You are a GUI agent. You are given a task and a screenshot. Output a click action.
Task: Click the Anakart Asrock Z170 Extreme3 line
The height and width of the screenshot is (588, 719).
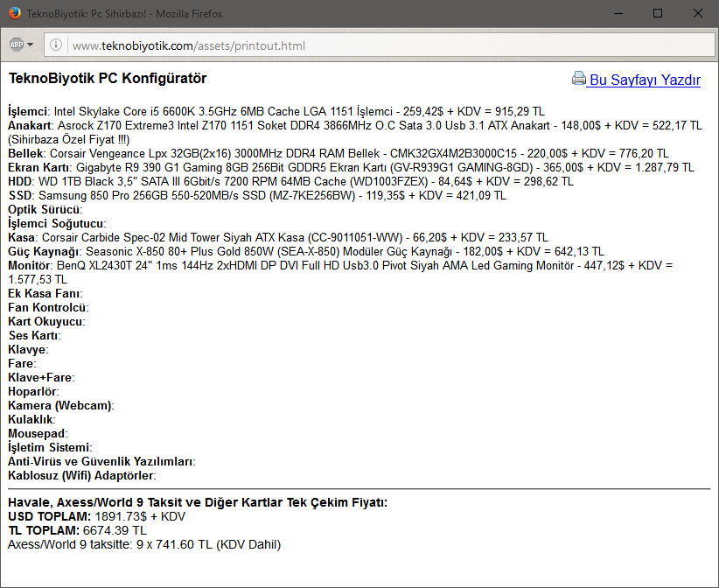[x=355, y=126]
